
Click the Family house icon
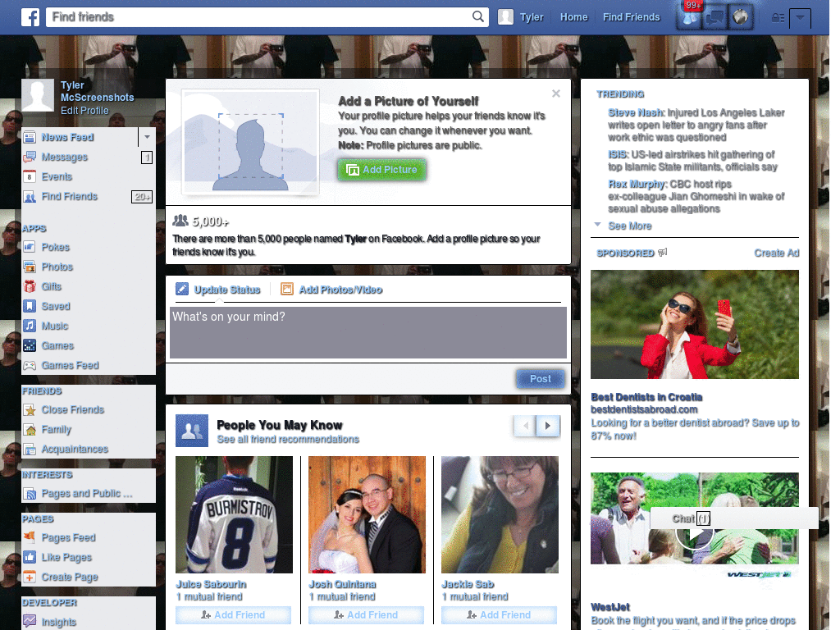pos(30,430)
